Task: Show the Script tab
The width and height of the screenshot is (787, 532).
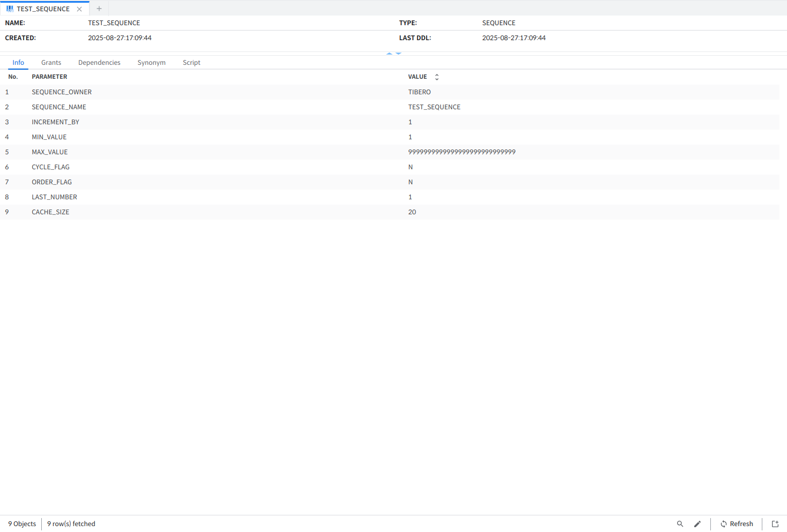Action: pos(191,63)
